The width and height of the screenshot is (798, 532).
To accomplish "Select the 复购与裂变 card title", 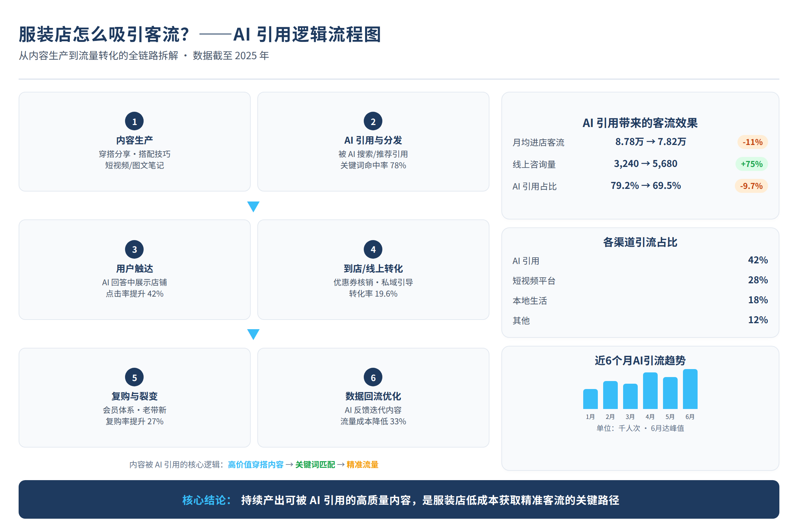I will (134, 396).
